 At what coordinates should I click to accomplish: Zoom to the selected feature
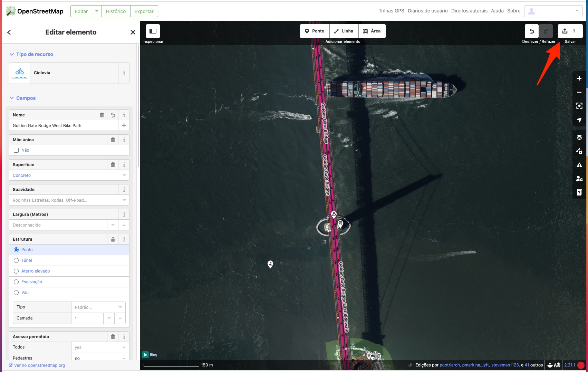[579, 106]
